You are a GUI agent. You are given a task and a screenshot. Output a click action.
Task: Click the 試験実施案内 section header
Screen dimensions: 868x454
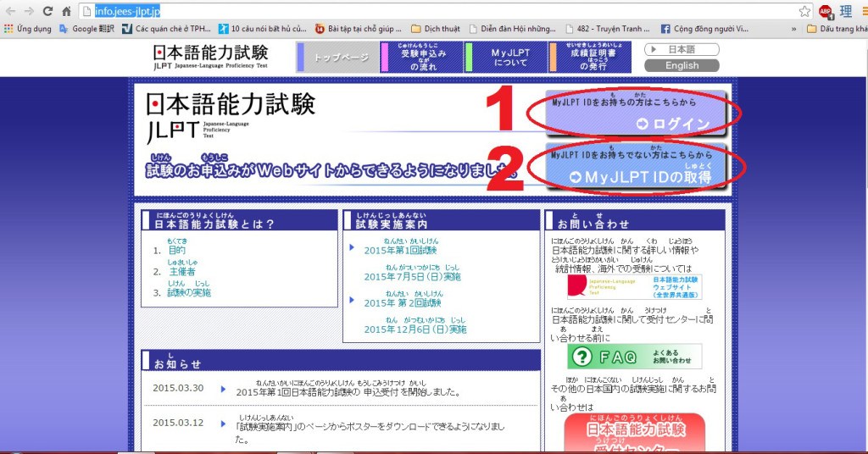pyautogui.click(x=441, y=220)
